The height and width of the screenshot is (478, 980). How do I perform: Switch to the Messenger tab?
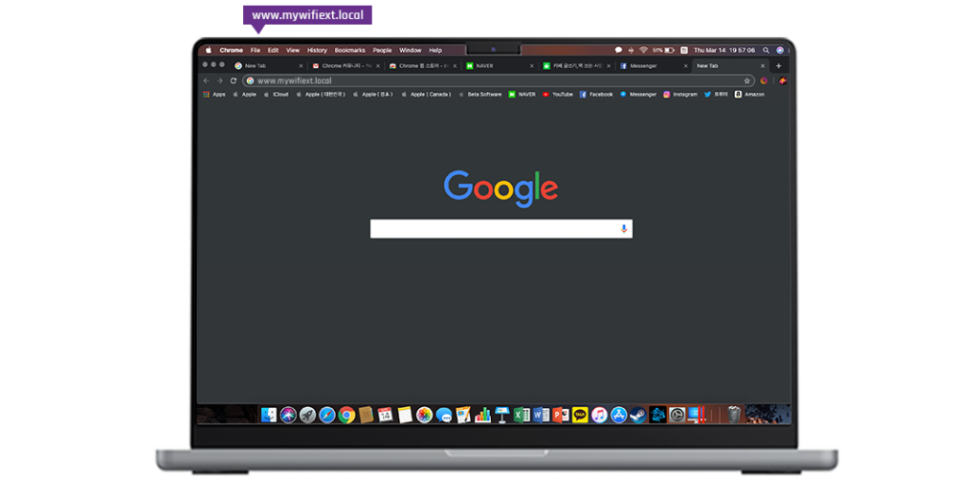pos(653,66)
